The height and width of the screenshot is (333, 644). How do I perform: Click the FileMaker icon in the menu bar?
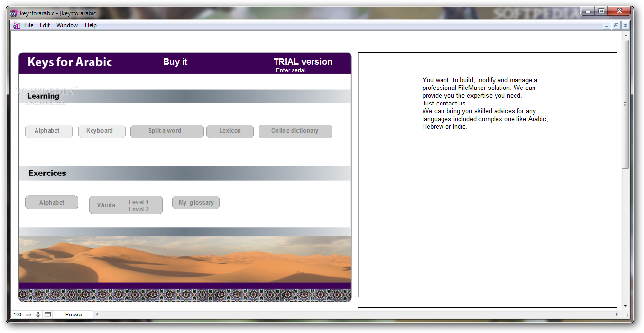click(x=16, y=25)
